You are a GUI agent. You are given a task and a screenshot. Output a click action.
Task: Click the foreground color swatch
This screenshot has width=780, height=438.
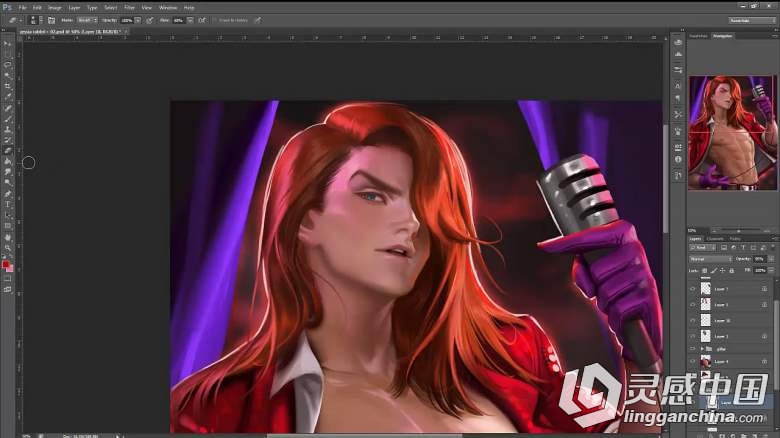pyautogui.click(x=6, y=264)
